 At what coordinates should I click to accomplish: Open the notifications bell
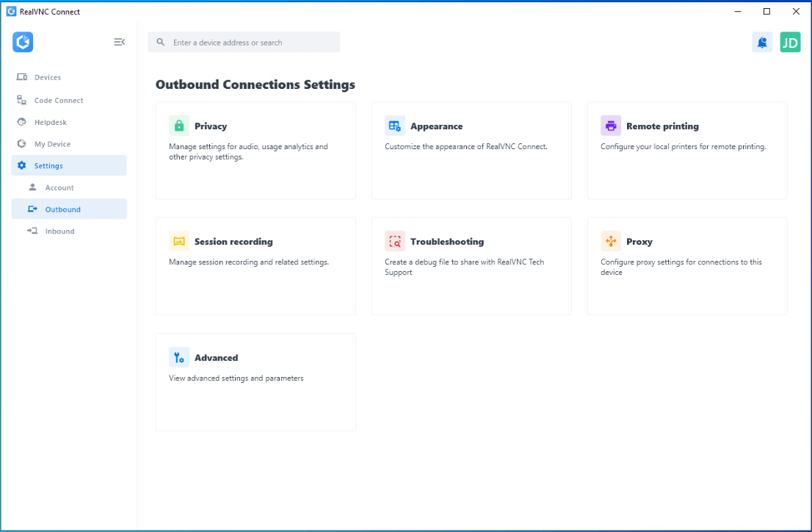pyautogui.click(x=761, y=43)
